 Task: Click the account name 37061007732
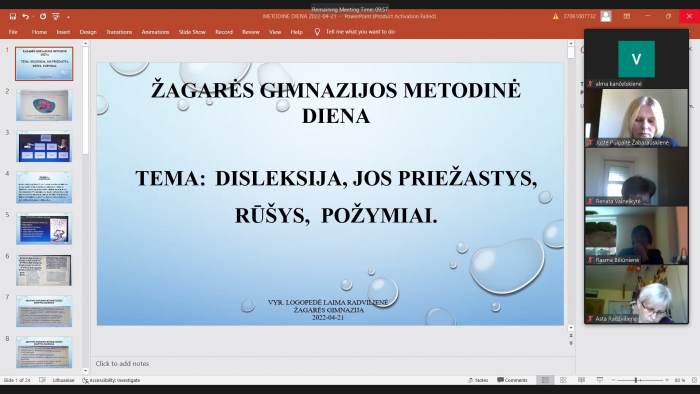[579, 17]
